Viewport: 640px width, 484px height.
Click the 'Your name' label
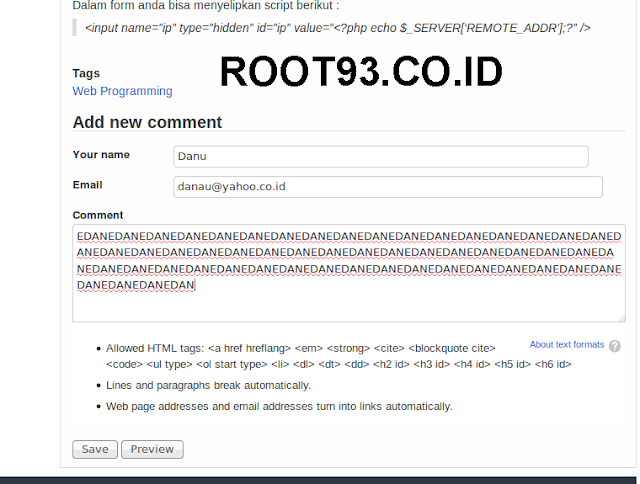click(101, 155)
